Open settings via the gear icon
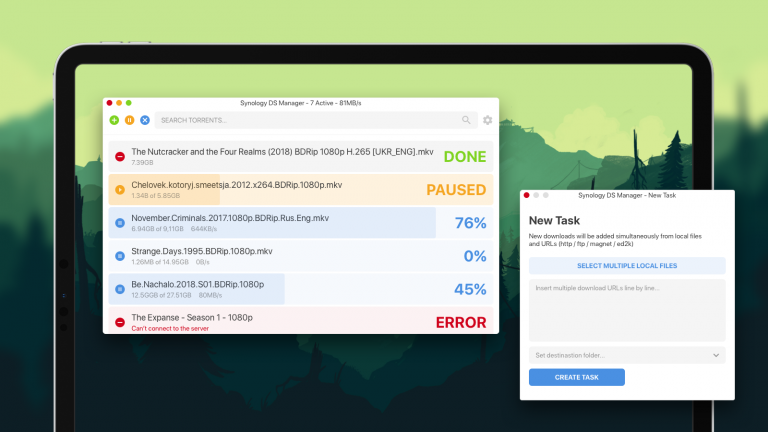Screen dimensions: 768x432 pos(487,120)
